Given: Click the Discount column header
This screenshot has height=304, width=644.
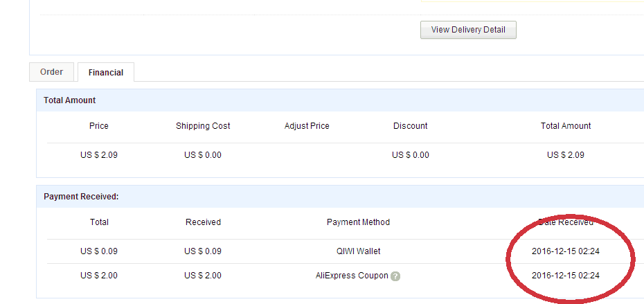Looking at the screenshot, I should point(411,126).
